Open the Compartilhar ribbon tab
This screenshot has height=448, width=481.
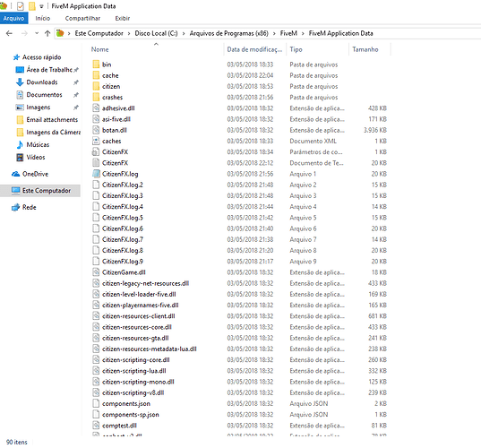tap(82, 19)
